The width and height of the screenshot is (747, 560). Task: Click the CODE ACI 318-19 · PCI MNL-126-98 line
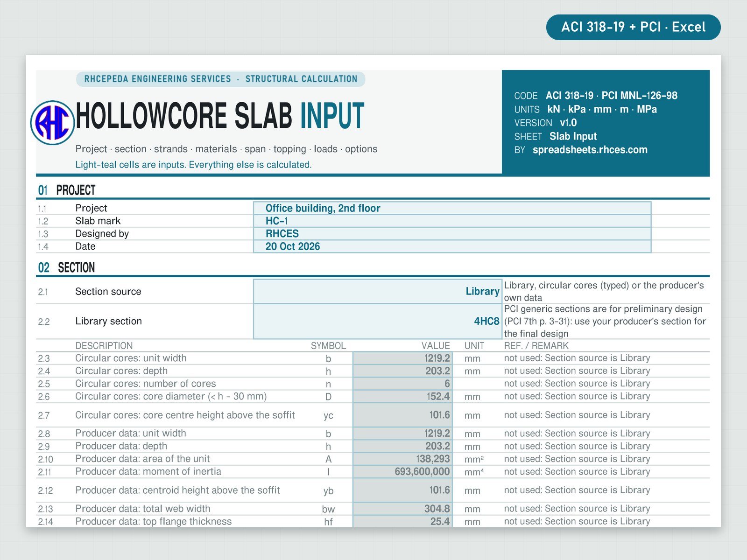[596, 96]
